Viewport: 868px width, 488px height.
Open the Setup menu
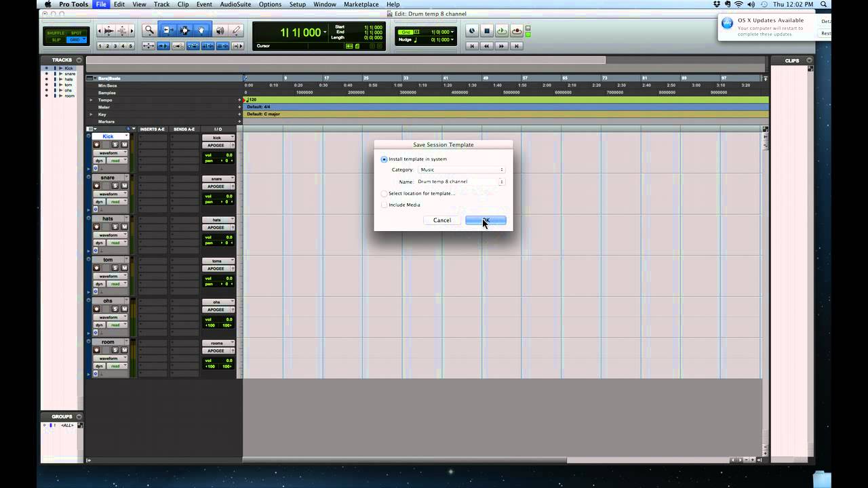298,4
